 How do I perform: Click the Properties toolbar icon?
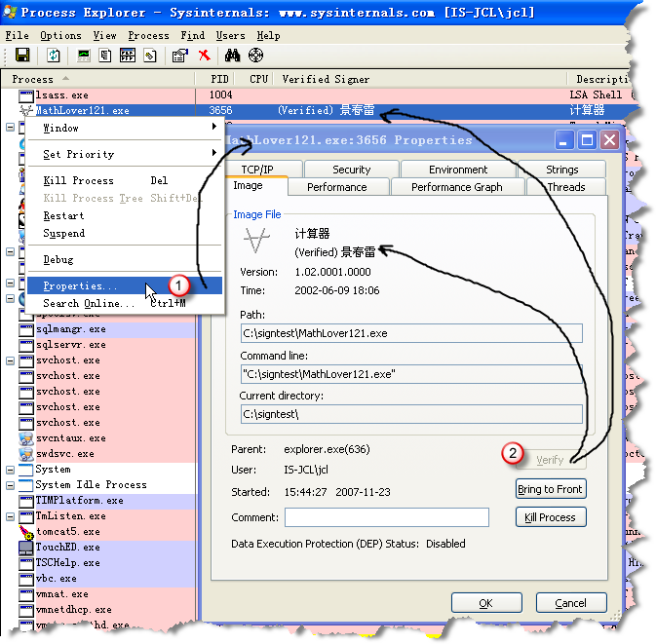(x=180, y=56)
